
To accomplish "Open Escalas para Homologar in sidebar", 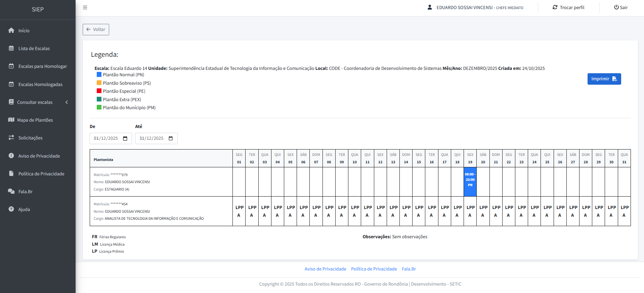I will tap(43, 67).
